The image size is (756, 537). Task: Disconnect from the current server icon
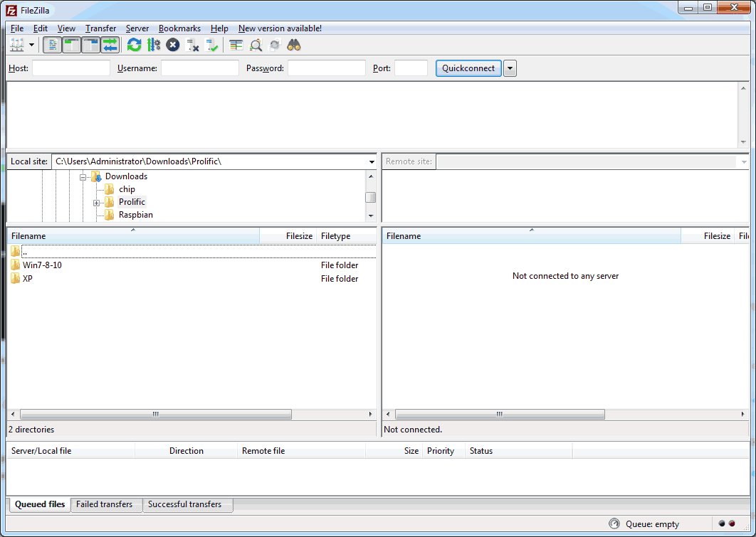192,46
